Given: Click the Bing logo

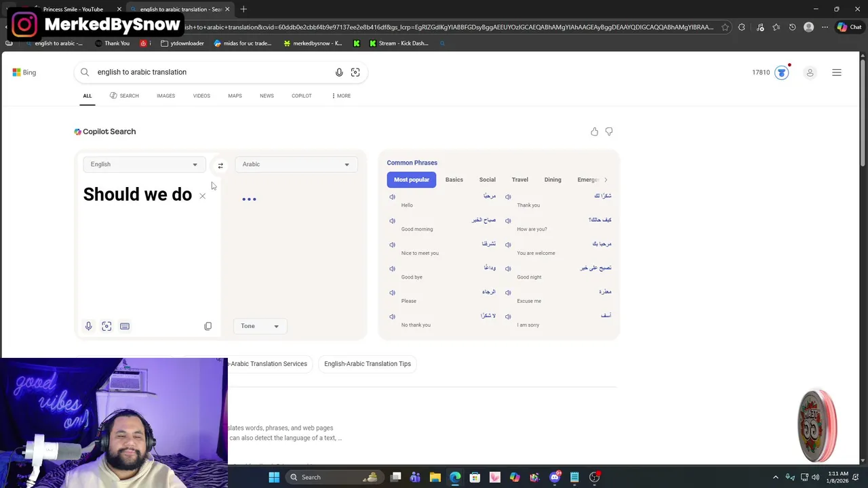Looking at the screenshot, I should pos(24,73).
